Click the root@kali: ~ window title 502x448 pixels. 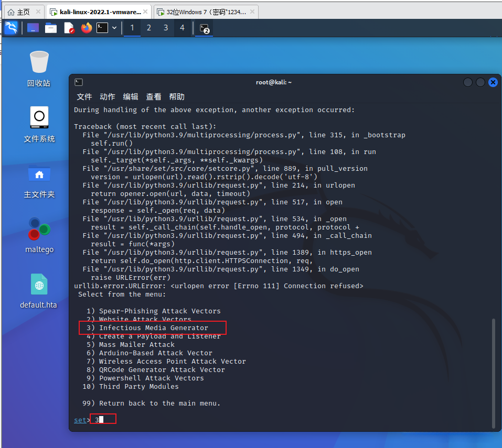click(x=274, y=82)
